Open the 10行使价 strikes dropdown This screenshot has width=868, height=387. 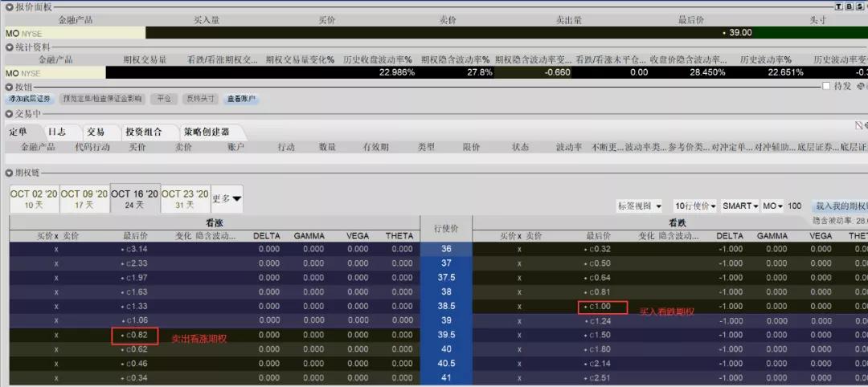click(x=694, y=206)
